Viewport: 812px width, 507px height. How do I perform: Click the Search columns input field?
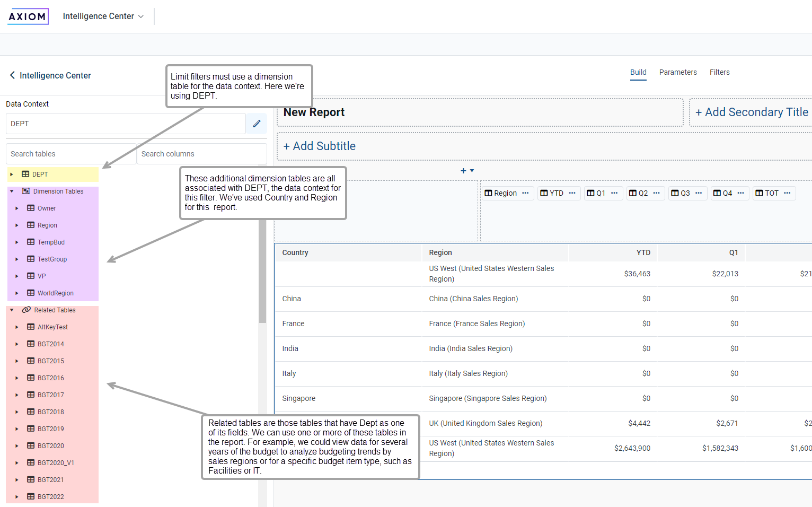point(201,154)
